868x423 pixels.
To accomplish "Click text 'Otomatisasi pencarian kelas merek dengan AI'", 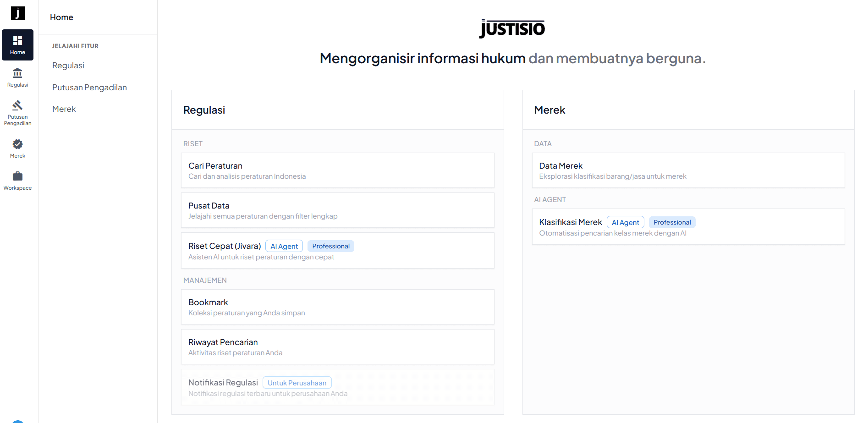I will [x=613, y=233].
